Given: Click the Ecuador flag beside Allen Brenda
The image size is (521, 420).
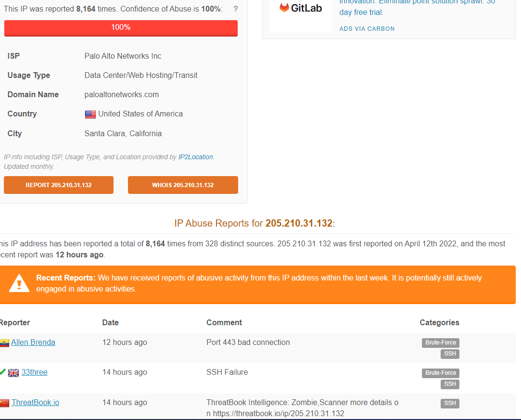Looking at the screenshot, I should [x=4, y=343].
